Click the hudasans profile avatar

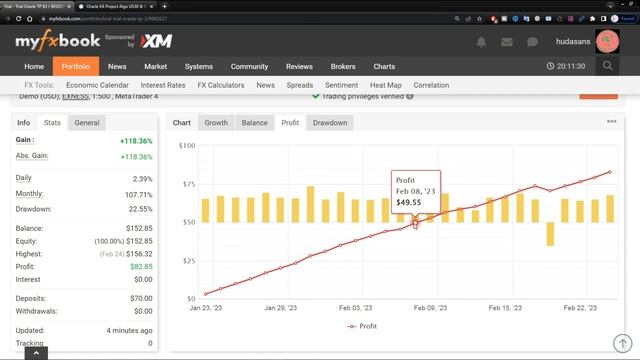point(607,41)
